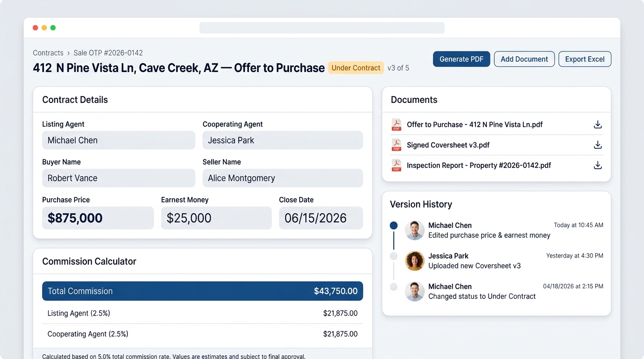Click the yellow window minimize button
This screenshot has height=359, width=644.
point(44,28)
